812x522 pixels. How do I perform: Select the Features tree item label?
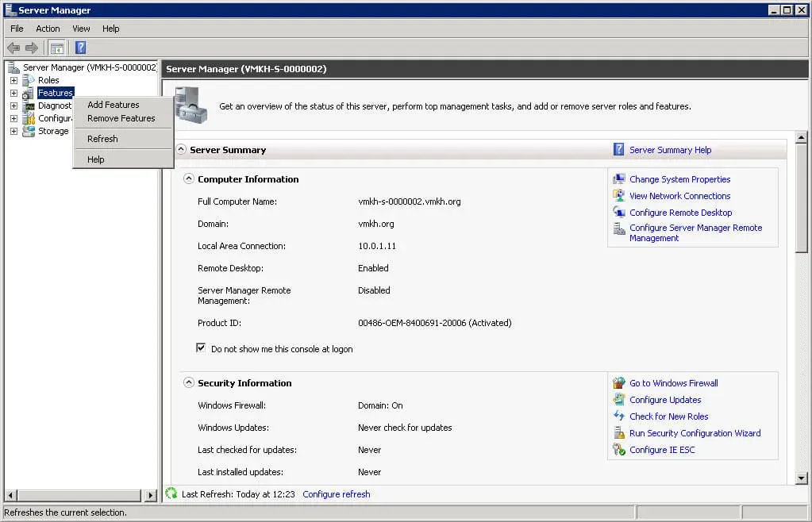click(x=56, y=93)
